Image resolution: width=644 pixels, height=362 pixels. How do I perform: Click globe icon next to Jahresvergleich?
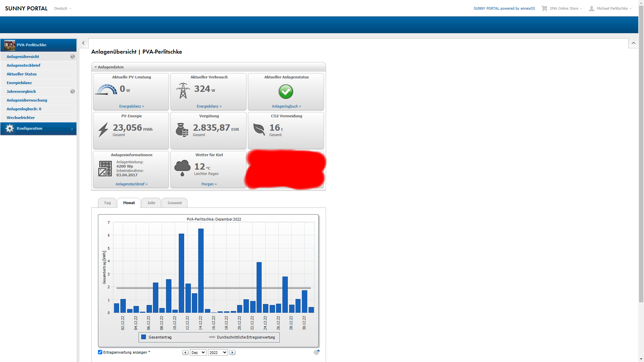click(x=72, y=92)
